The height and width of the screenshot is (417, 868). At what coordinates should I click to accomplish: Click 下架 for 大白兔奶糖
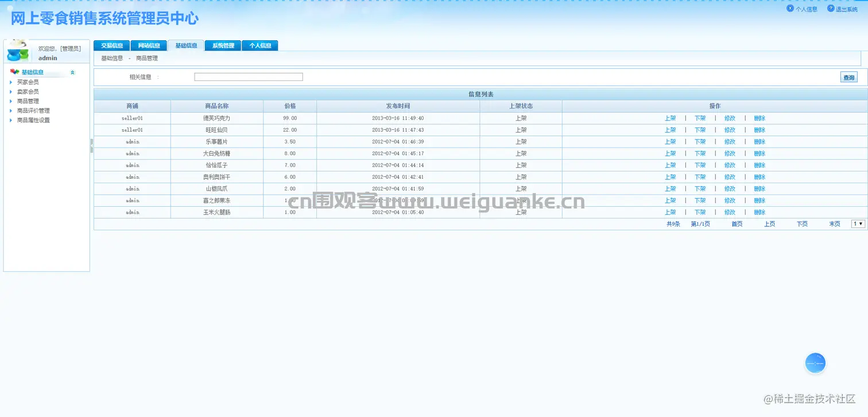pos(700,153)
